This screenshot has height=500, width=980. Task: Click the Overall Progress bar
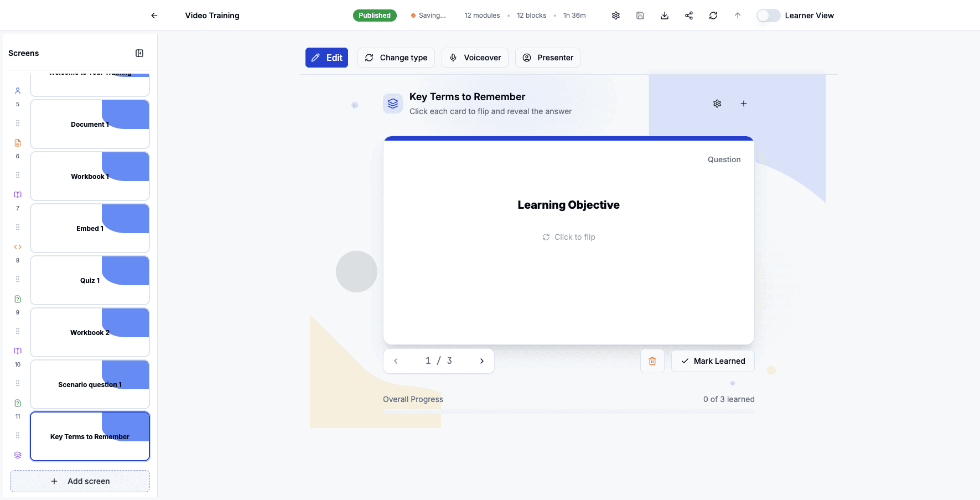point(569,411)
